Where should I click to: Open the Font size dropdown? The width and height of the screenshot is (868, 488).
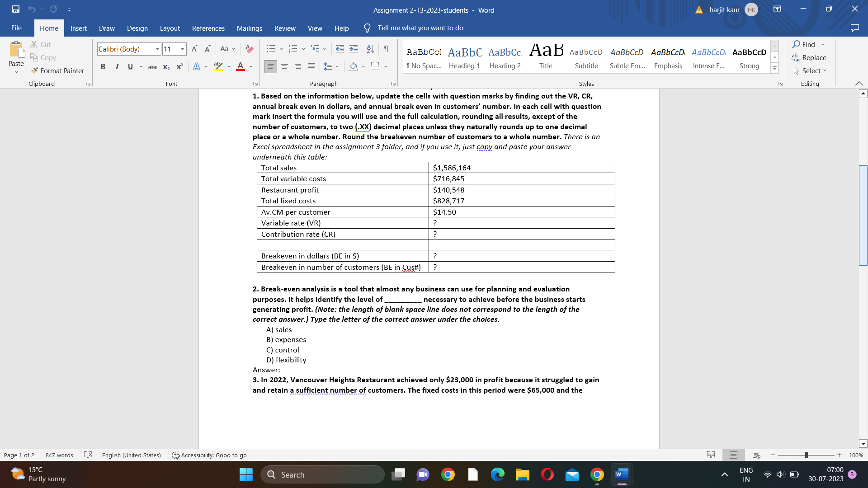[x=182, y=49]
